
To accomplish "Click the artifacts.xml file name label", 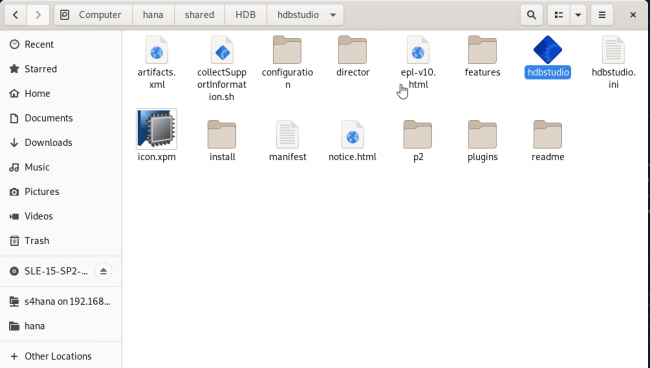I will (157, 78).
